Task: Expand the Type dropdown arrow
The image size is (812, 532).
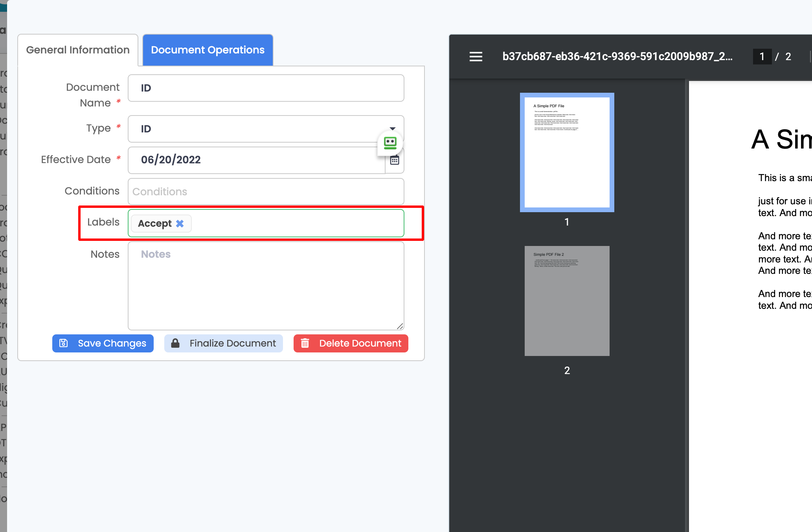Action: click(392, 128)
